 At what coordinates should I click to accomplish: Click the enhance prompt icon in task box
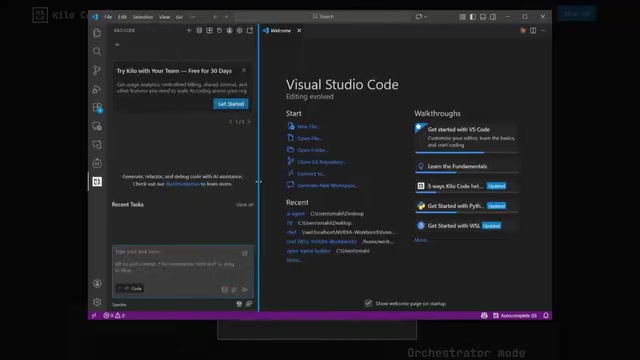tap(244, 253)
